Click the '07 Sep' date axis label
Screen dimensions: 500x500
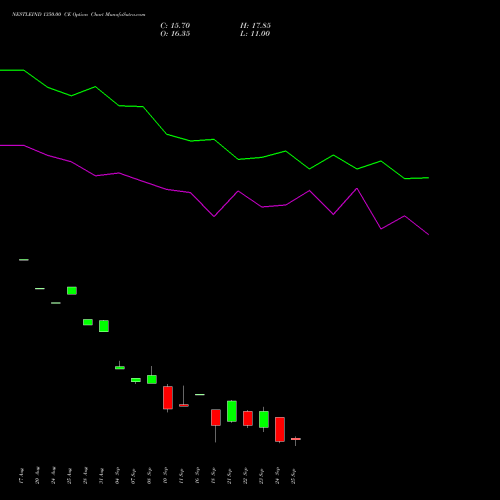coord(134,476)
